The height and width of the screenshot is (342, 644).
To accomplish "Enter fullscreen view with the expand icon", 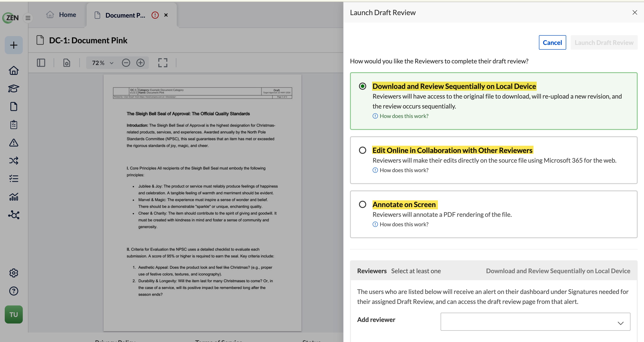I will click(163, 63).
